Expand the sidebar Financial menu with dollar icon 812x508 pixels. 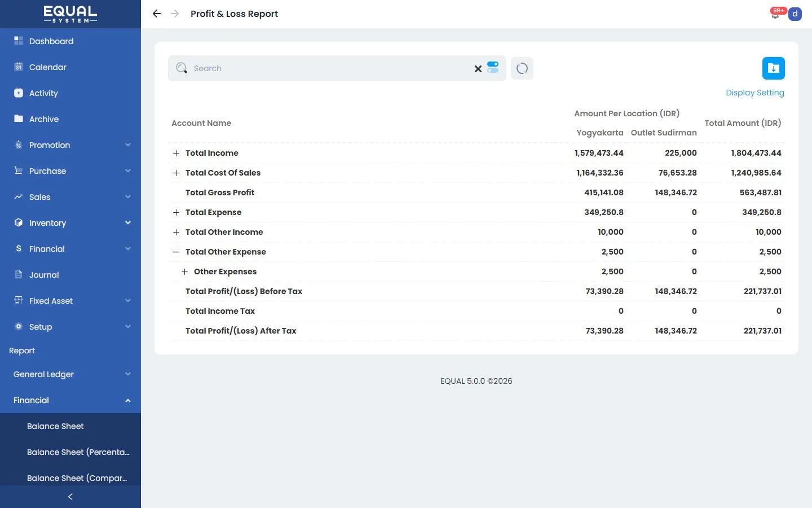point(70,249)
